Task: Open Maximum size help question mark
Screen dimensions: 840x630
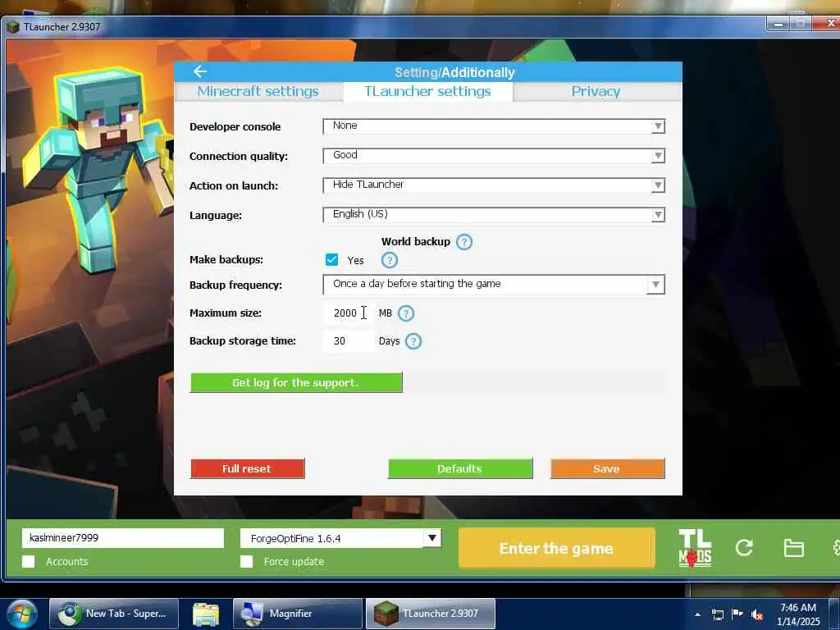Action: (406, 313)
